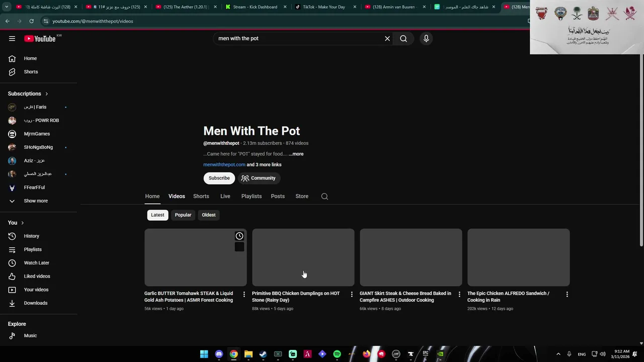Reload the page in Chrome
Image resolution: width=644 pixels, height=362 pixels.
[31, 21]
